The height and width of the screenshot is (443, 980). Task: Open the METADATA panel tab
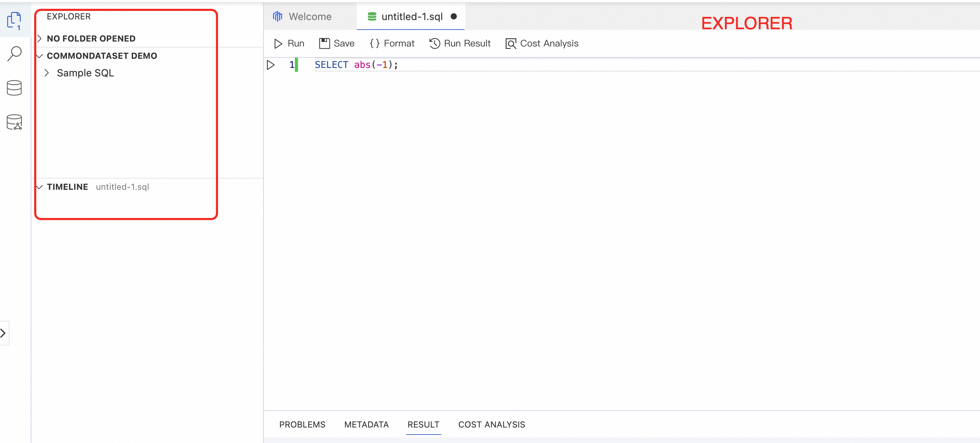[x=366, y=424]
